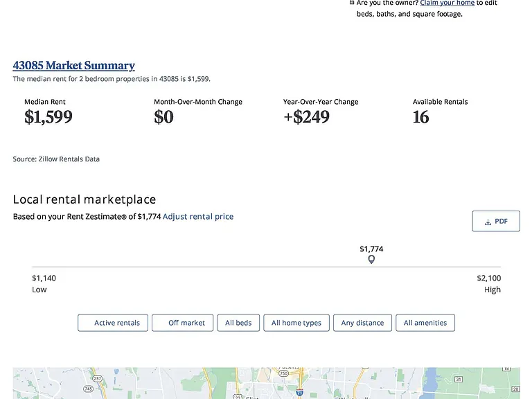Viewport: 532px width, 399px height.
Task: Click the $2,100 High value
Action: [488, 278]
